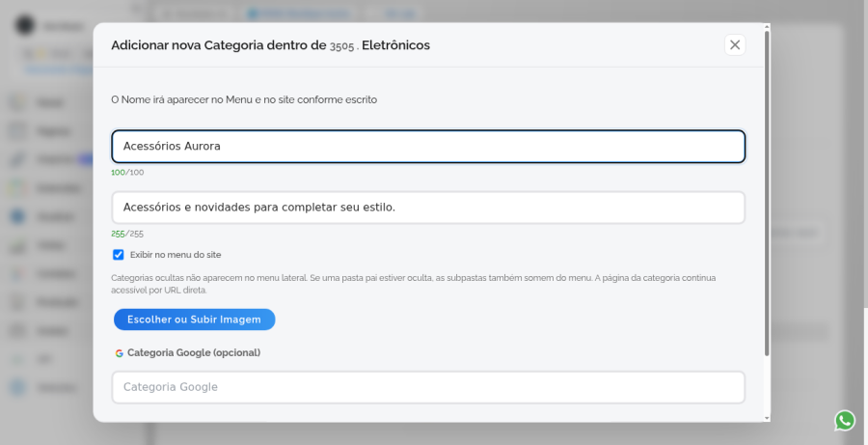
Task: Click the Google logo icon beside Categoria Google
Action: [x=119, y=353]
